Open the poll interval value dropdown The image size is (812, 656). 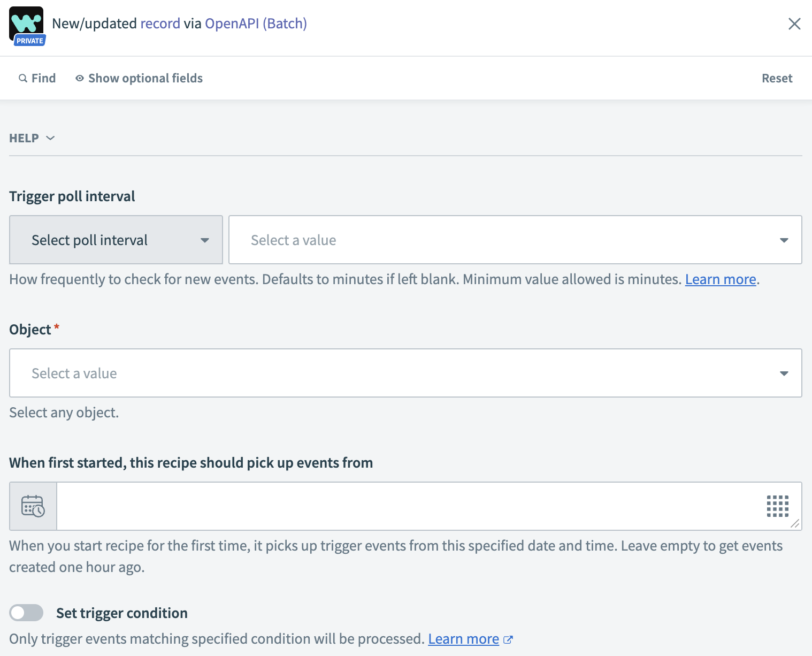(x=515, y=240)
